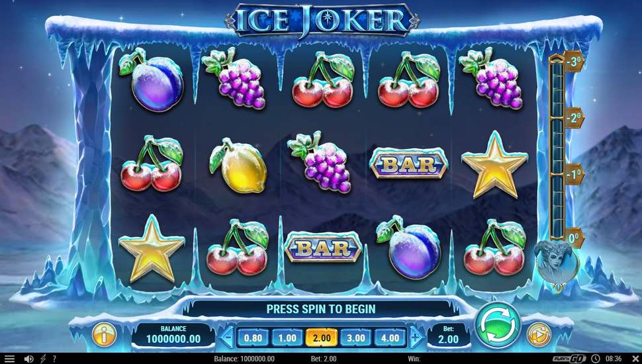Image resolution: width=642 pixels, height=364 pixels.
Task: Click the -3° temperature meter marker
Action: (x=574, y=62)
